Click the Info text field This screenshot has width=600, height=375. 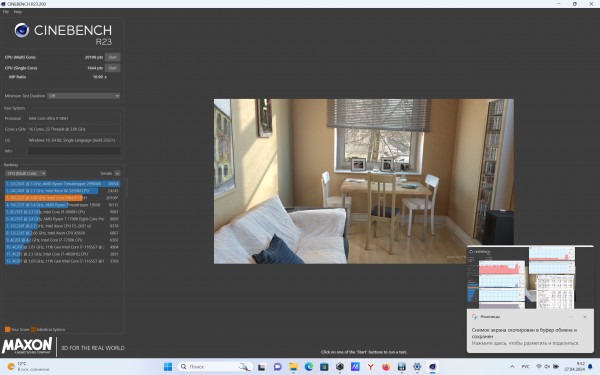coord(74,151)
